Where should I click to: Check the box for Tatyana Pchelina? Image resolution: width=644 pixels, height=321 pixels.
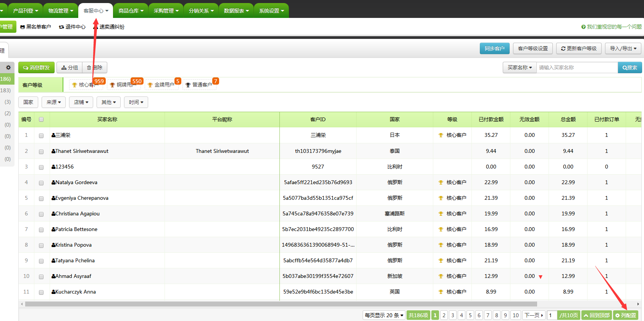coord(41,261)
